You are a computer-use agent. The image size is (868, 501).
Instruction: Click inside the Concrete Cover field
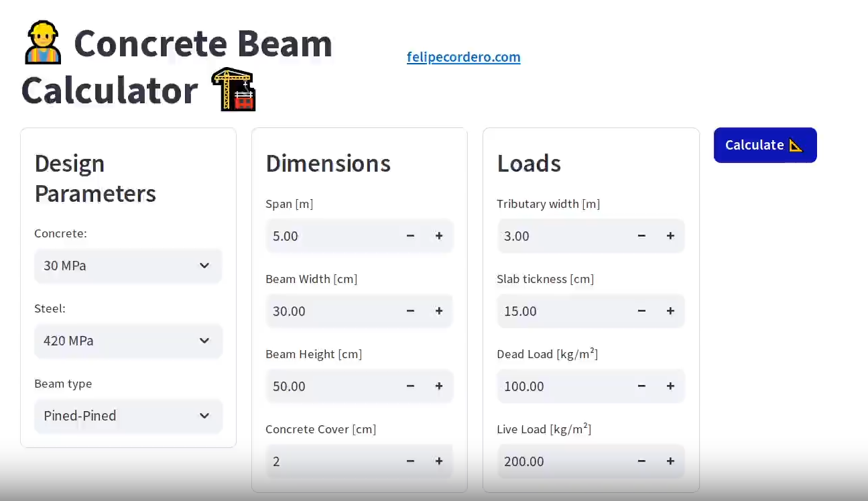[322, 461]
